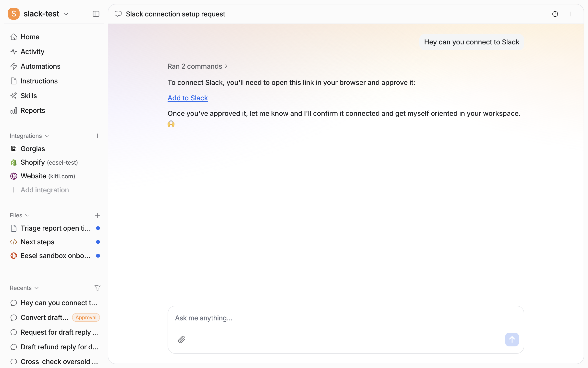The width and height of the screenshot is (588, 368).
Task: Click the Recents filter icon
Action: coord(98,288)
